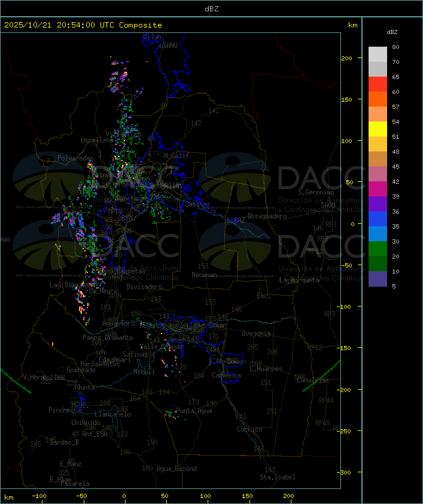
Task: Select the 80 value label on legend
Action: tap(395, 47)
